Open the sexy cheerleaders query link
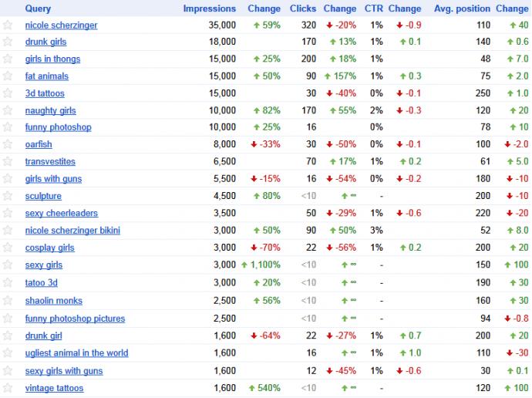 pos(62,214)
